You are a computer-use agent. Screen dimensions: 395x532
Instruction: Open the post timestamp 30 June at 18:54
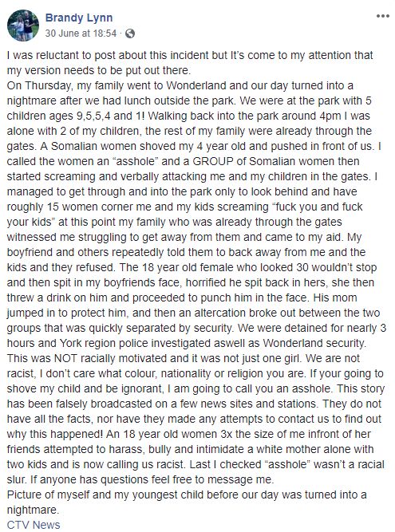coord(81,33)
